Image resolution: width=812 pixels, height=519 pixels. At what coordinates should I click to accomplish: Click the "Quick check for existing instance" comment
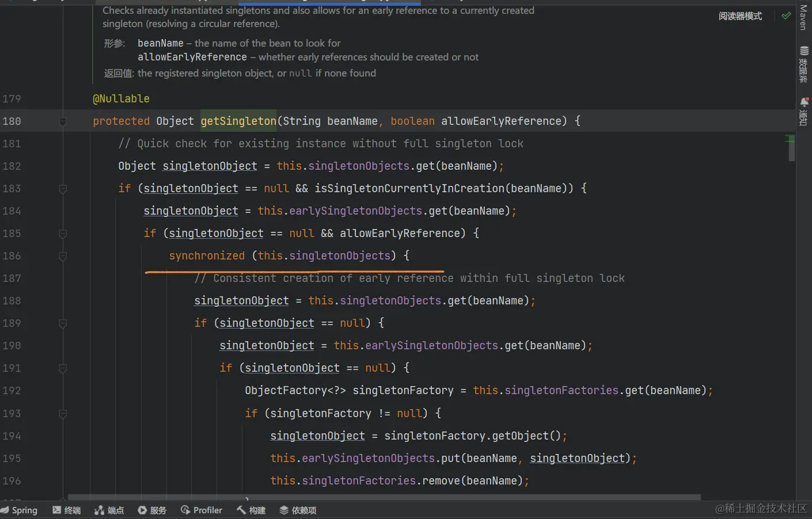(x=321, y=144)
